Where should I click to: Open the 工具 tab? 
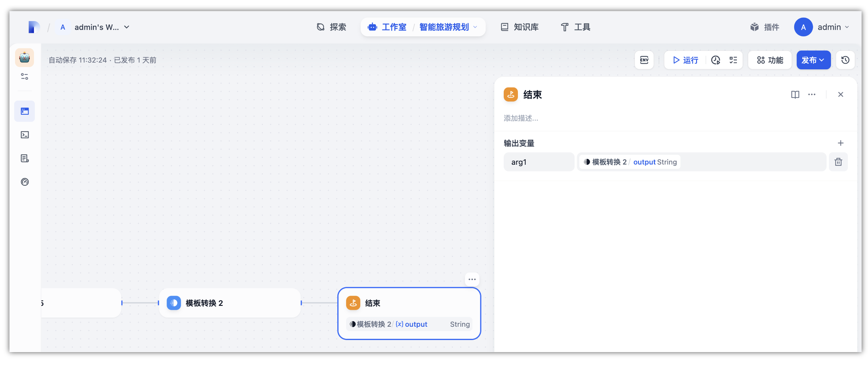pyautogui.click(x=576, y=27)
